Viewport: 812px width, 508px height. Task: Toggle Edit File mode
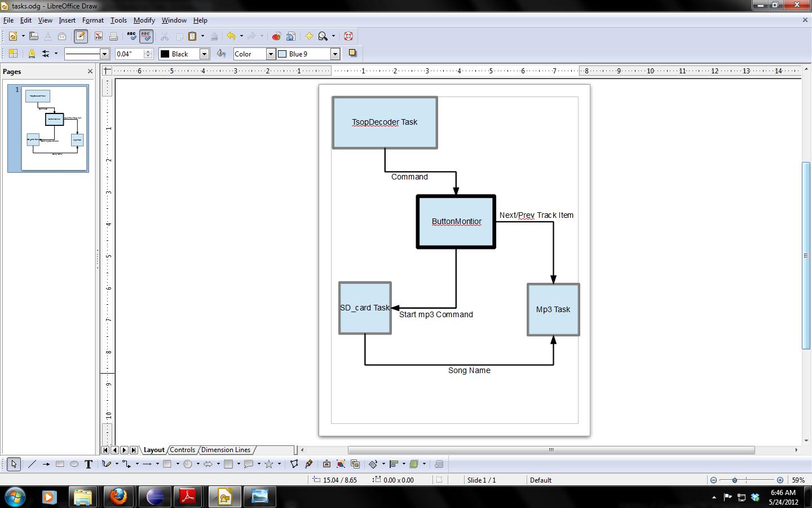pyautogui.click(x=81, y=36)
